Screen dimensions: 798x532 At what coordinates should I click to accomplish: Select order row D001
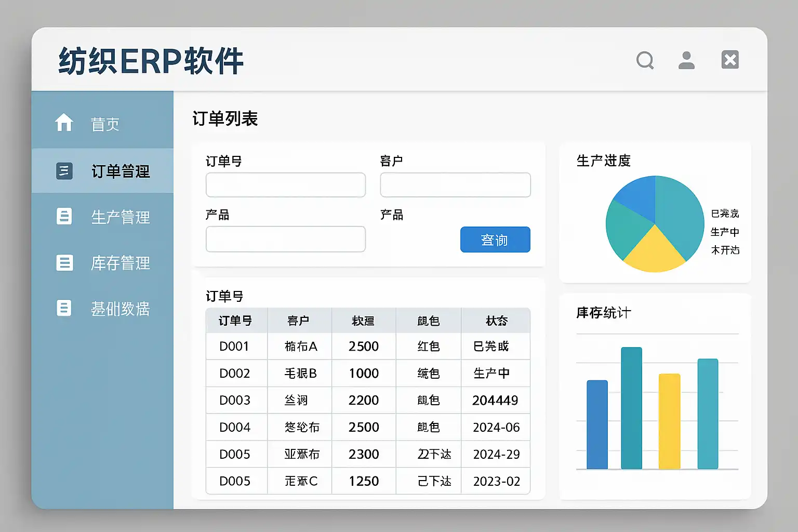click(234, 347)
